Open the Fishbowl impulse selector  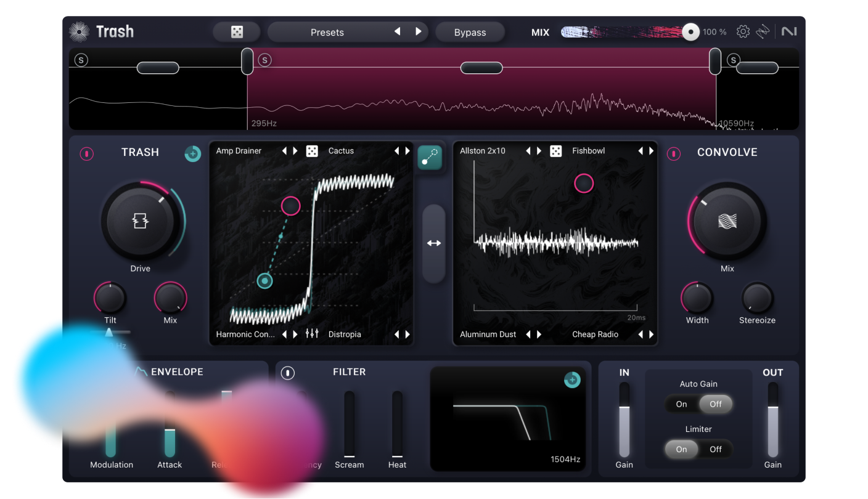pos(589,151)
